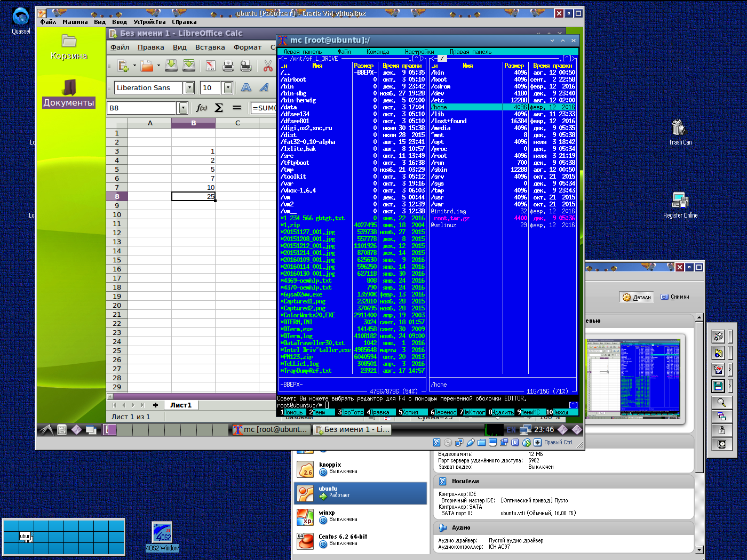Open the Файл menu in LibreOffice Calc
Viewport: 747px width, 560px height.
click(120, 47)
